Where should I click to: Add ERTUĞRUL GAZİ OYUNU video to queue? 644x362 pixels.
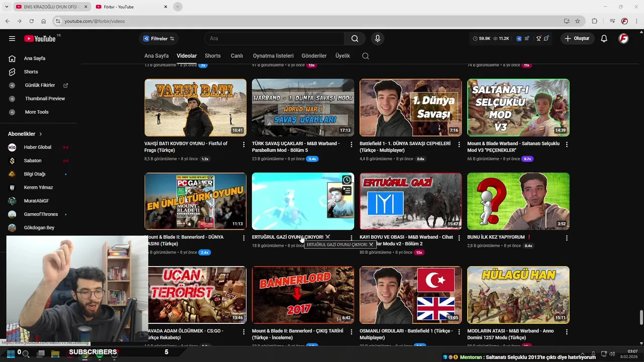click(347, 191)
